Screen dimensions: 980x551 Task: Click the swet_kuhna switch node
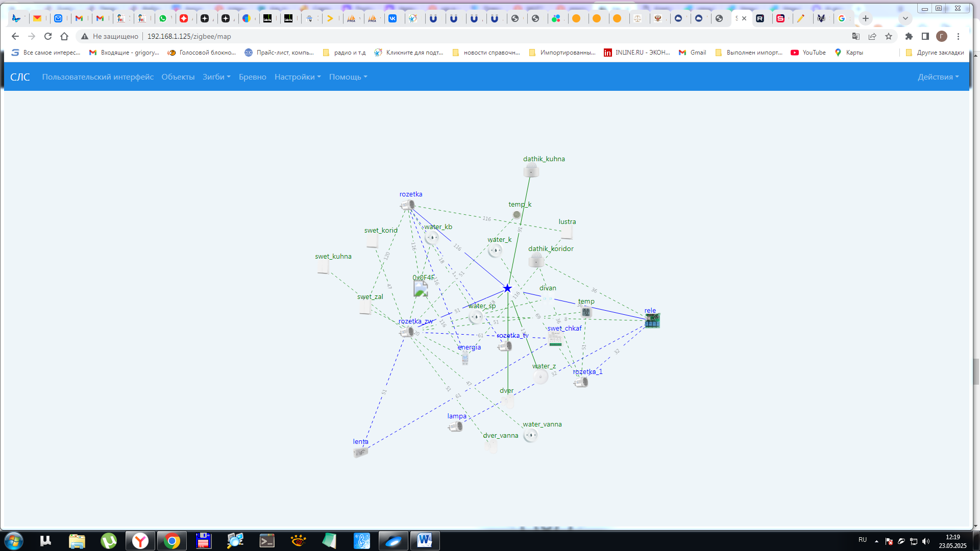coord(323,267)
